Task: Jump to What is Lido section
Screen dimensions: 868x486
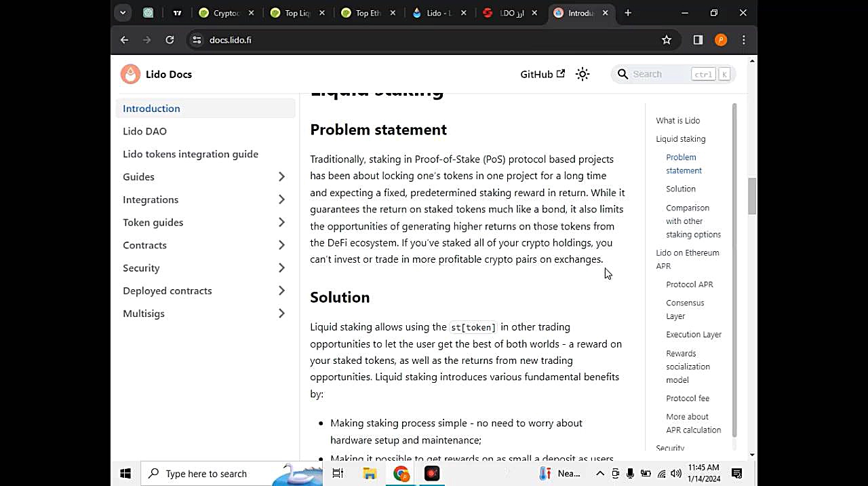Action: pyautogui.click(x=677, y=120)
